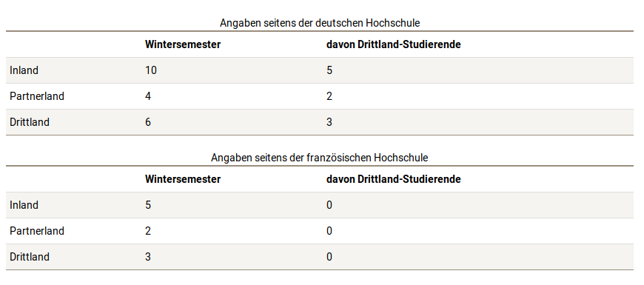The height and width of the screenshot is (285, 644).
Task: Click the 'Angaben seitens der französischen Hochschule' caption
Action: pyautogui.click(x=320, y=158)
